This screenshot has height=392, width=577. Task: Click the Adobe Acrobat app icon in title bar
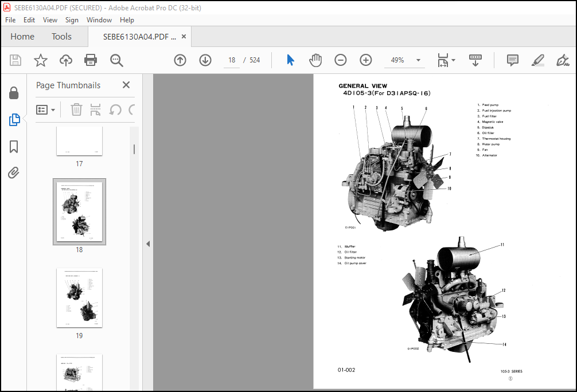[x=7, y=7]
